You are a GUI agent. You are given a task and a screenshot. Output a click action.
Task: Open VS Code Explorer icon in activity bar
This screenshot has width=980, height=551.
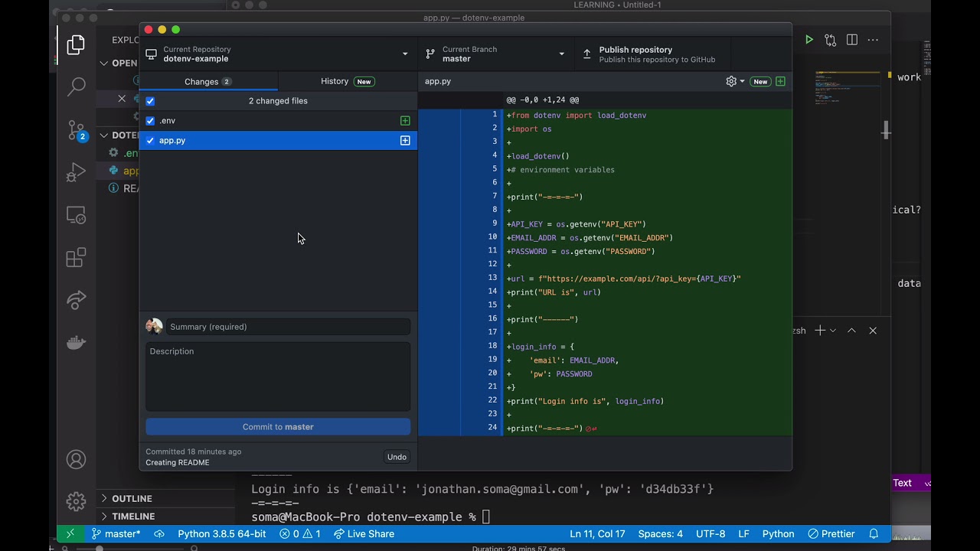76,45
